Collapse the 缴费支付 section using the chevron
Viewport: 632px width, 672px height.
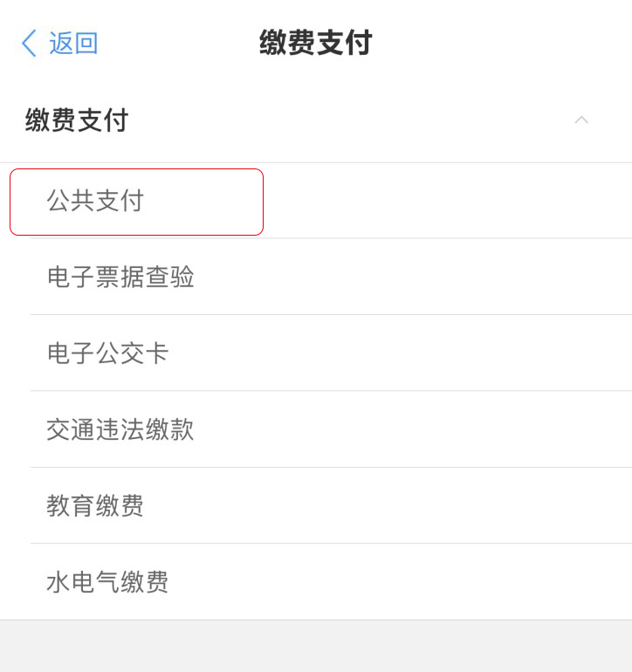[x=581, y=120]
